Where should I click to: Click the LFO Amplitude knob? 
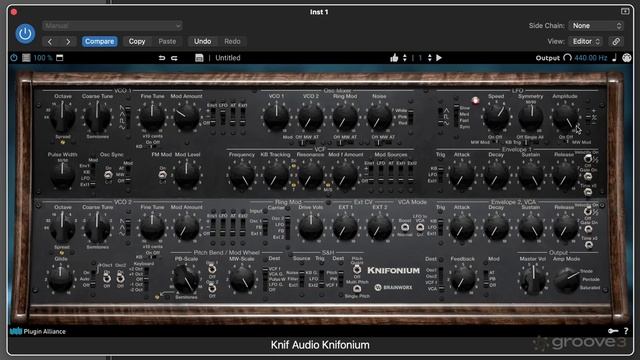tap(565, 117)
